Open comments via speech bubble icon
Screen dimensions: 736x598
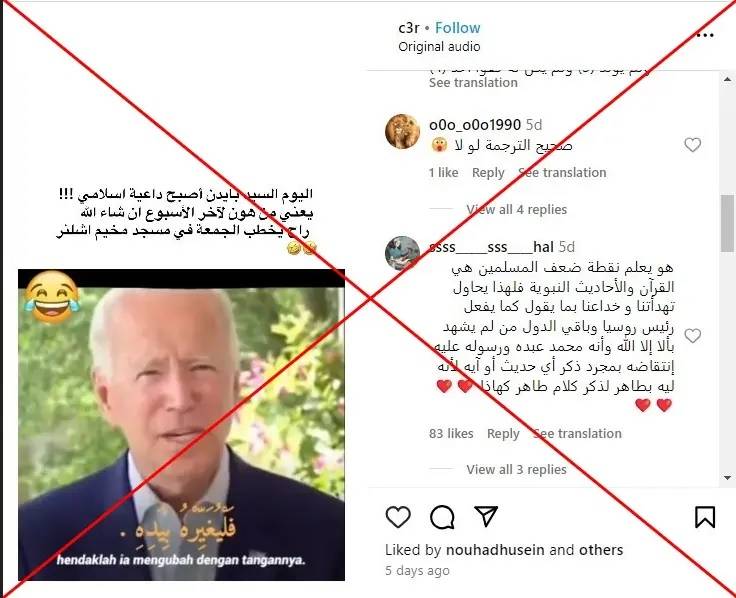[x=442, y=517]
